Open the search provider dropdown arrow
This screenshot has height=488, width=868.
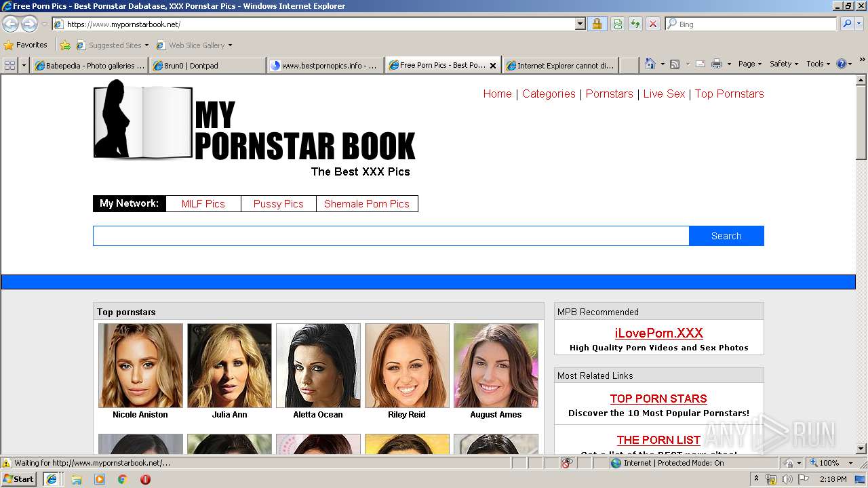[x=861, y=24]
